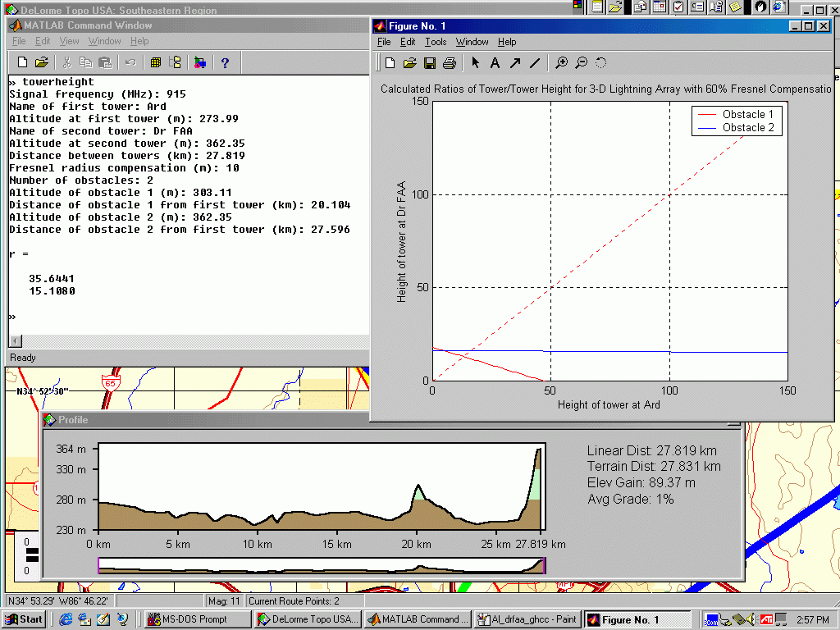840x630 pixels.
Task: Click 'Avg Grade: 1%' text in Profile
Action: pos(631,500)
